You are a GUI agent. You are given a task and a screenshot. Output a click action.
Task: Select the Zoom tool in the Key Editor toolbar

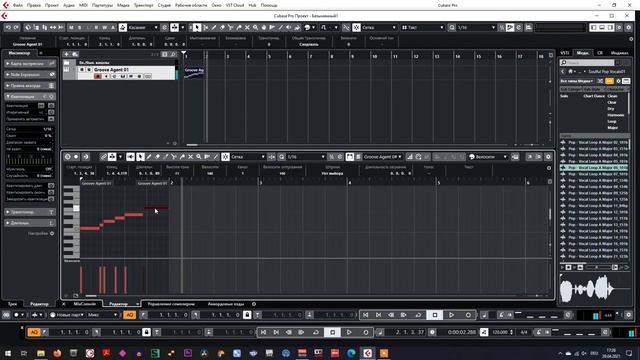(x=198, y=157)
